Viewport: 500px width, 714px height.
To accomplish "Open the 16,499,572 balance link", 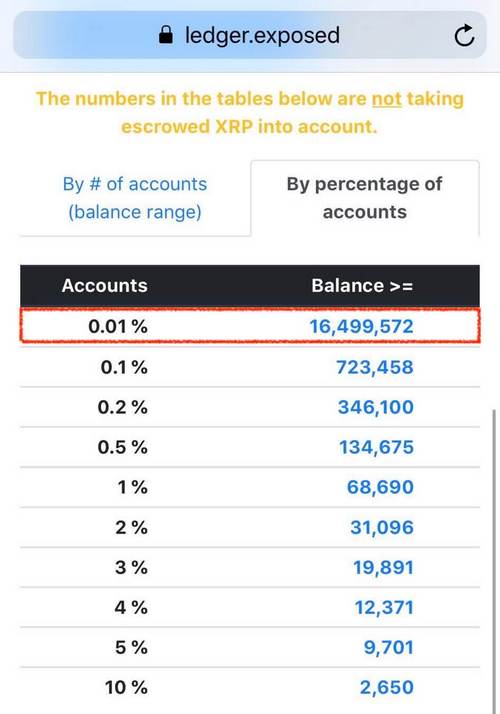I will (x=362, y=326).
